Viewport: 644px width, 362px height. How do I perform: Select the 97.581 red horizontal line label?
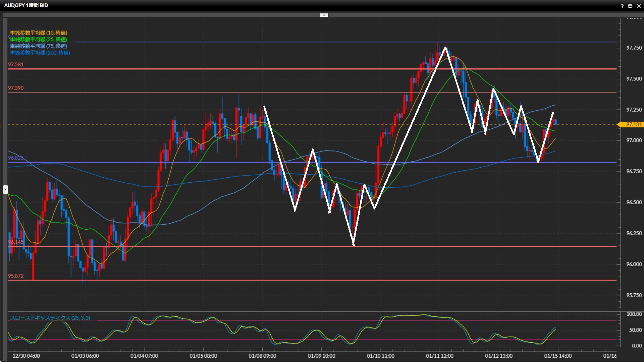pyautogui.click(x=16, y=64)
